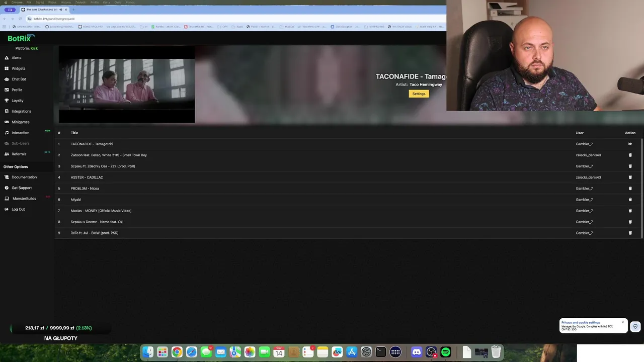This screenshot has height=362, width=644.
Task: Open the Trash in the Dock
Action: 496,352
